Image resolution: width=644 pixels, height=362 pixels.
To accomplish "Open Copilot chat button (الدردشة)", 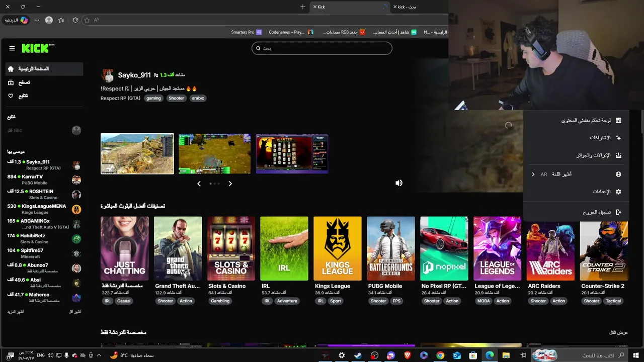I will [16, 20].
